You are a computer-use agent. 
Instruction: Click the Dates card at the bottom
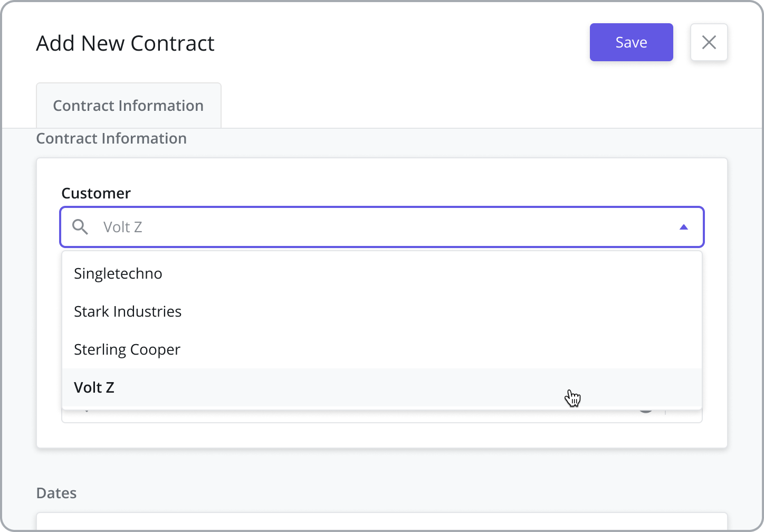(x=382, y=521)
